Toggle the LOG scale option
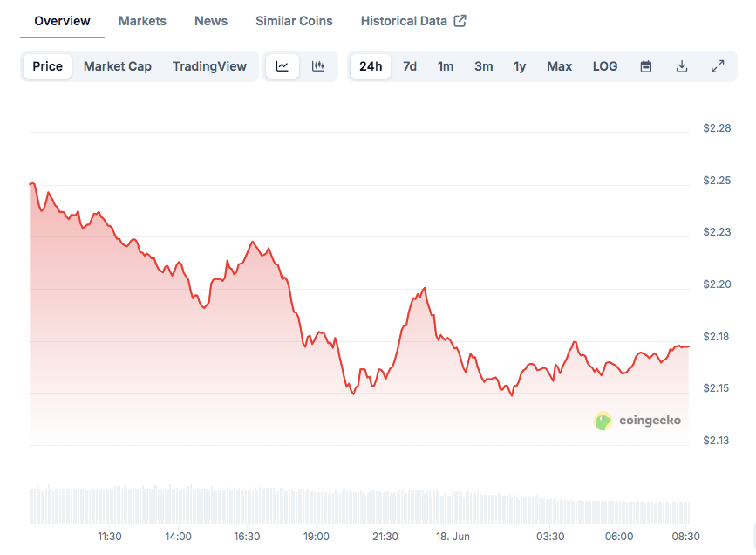The height and width of the screenshot is (555, 756). coord(605,66)
